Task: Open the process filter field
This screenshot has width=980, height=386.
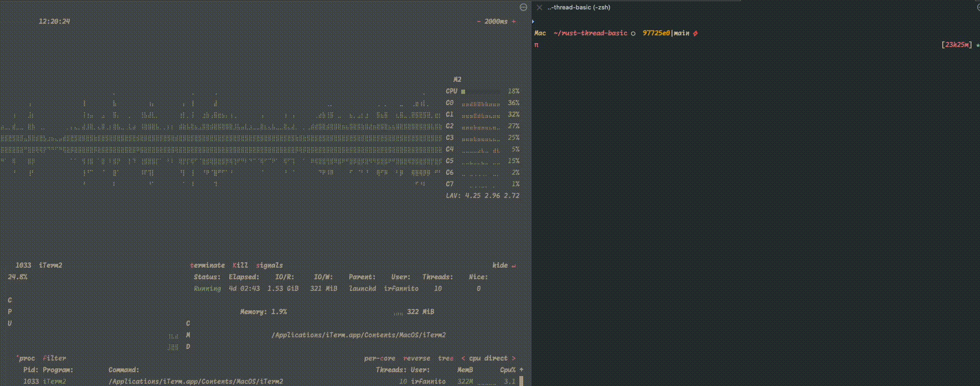Action: click(54, 358)
